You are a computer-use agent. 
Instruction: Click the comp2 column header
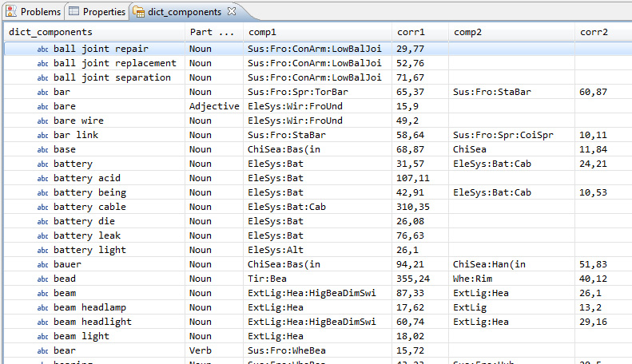[467, 32]
